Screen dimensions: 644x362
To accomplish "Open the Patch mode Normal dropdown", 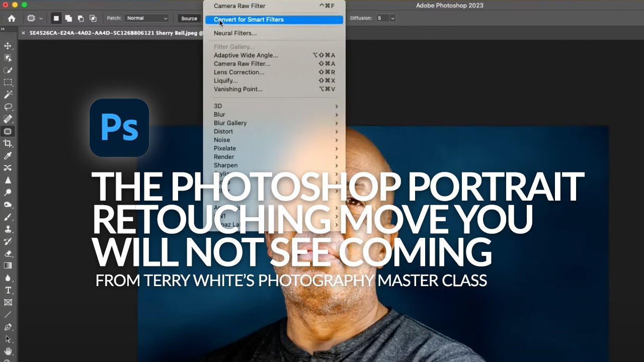I will point(146,18).
